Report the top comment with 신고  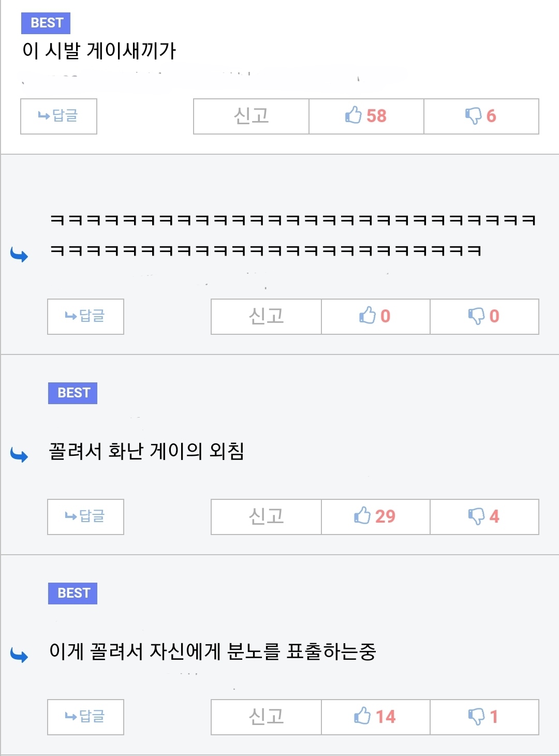[251, 116]
